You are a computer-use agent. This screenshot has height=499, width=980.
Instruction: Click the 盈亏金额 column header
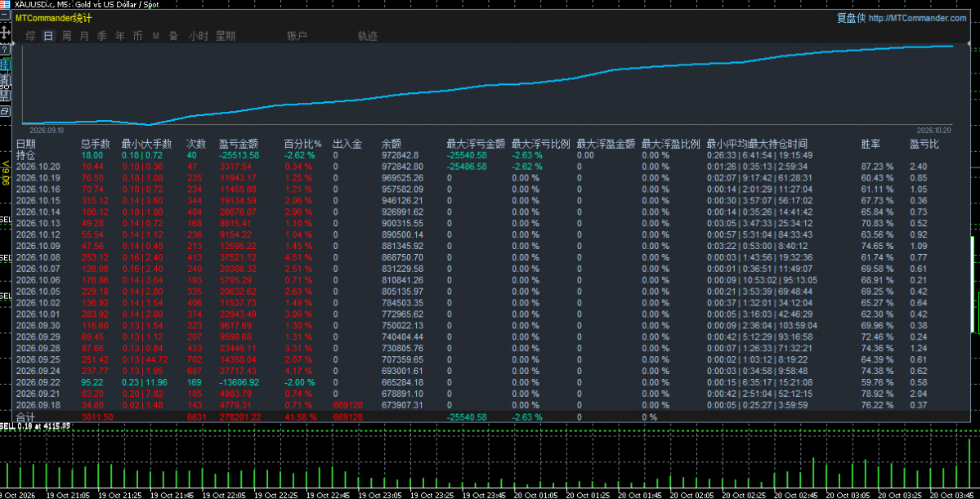point(239,145)
